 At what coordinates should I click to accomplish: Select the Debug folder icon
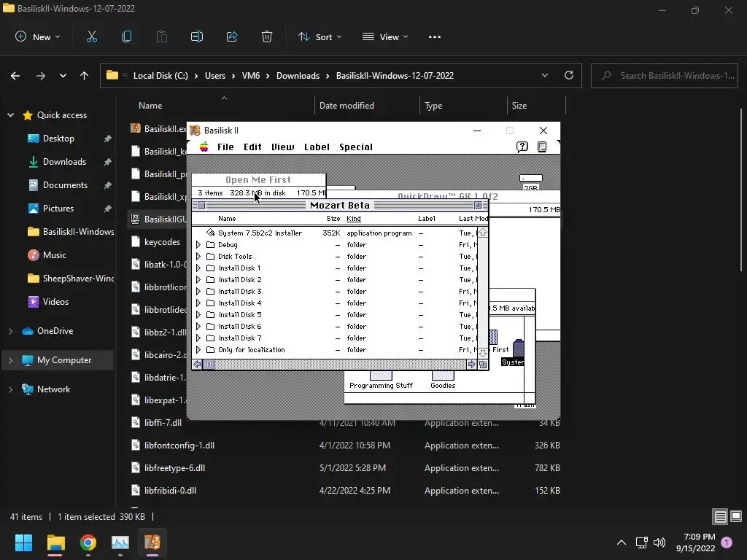pyautogui.click(x=211, y=245)
